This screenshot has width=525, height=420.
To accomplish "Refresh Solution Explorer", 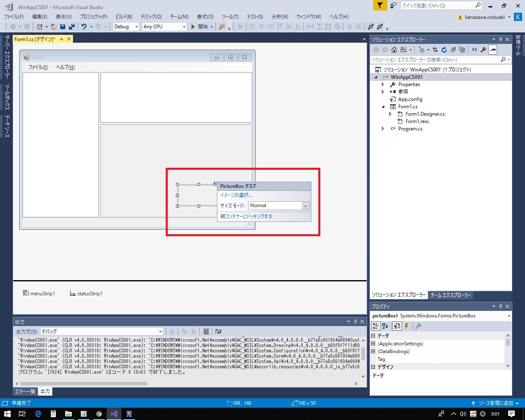I will pos(444,50).
